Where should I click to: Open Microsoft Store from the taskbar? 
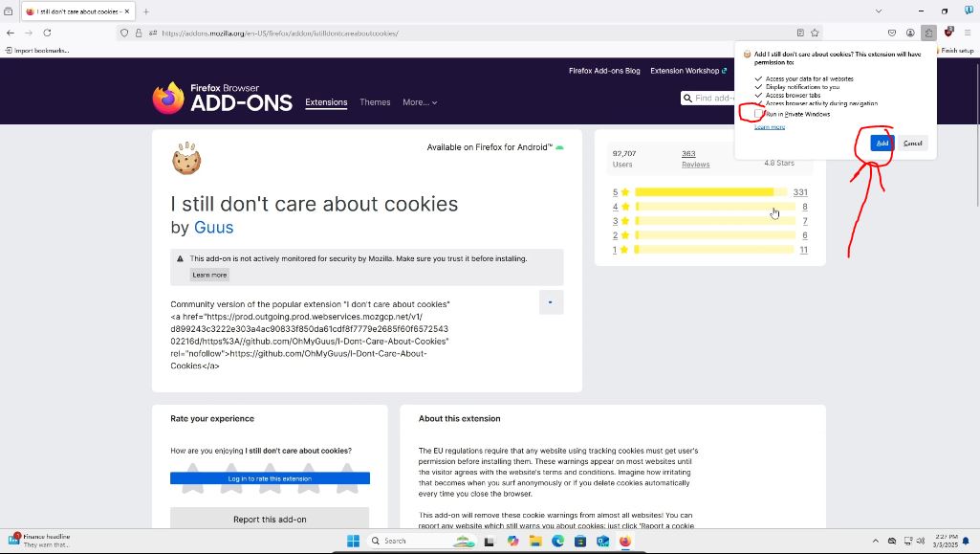click(580, 541)
